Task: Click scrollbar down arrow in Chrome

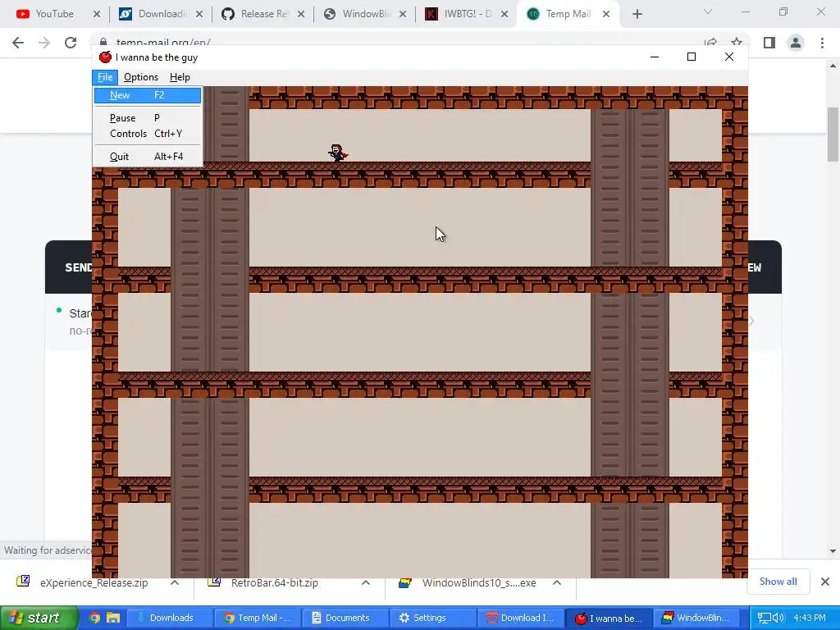Action: click(833, 550)
